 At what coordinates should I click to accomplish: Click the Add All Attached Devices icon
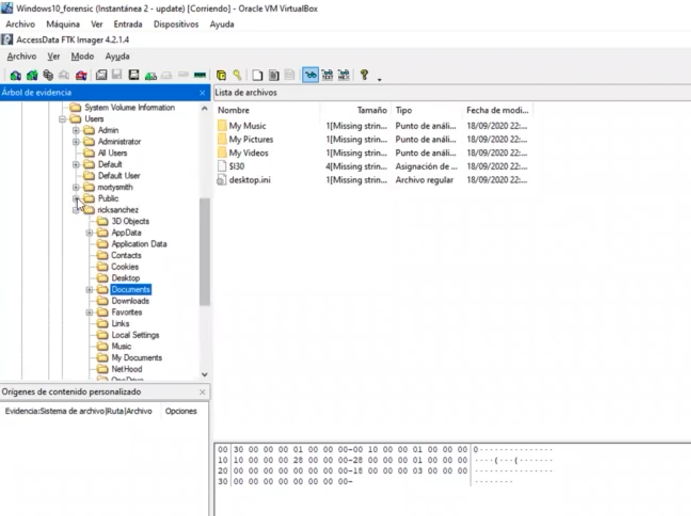(32, 75)
